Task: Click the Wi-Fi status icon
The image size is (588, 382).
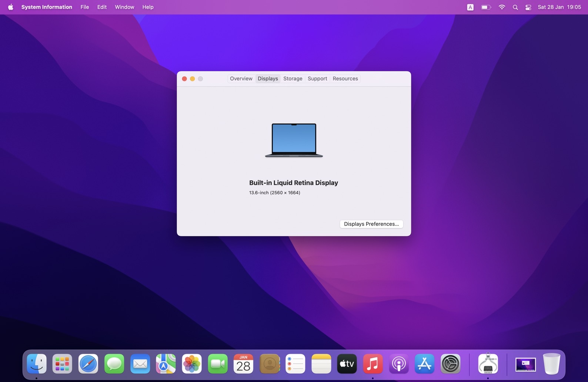Action: click(x=502, y=7)
